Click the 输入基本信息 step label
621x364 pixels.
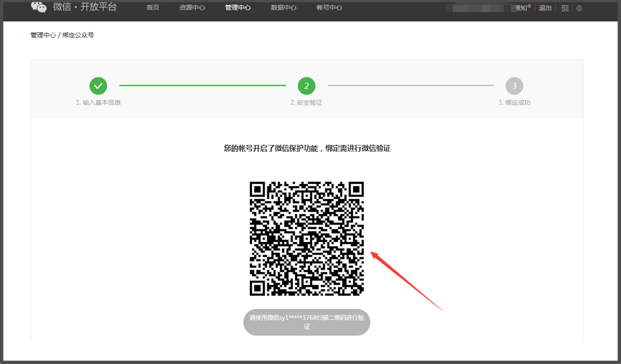coord(98,103)
